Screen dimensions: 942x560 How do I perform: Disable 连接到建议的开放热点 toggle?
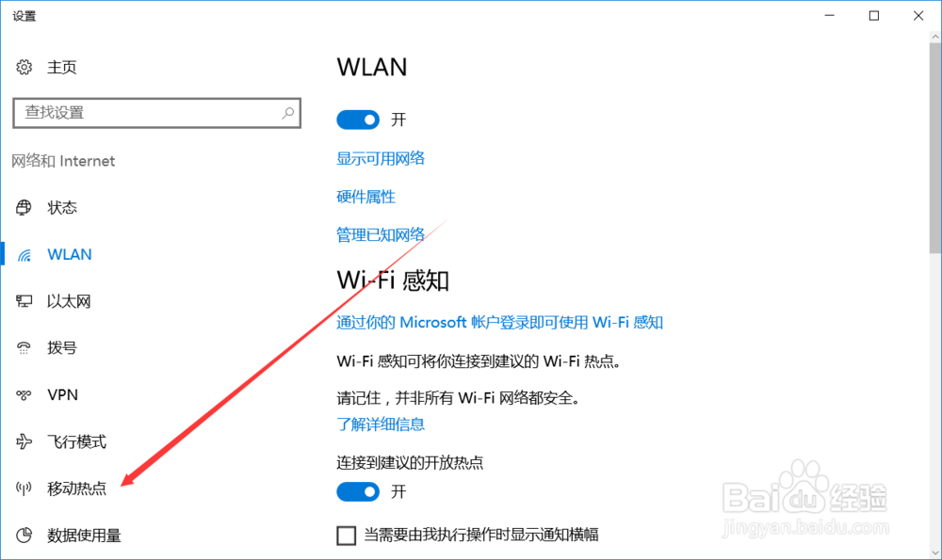coord(358,492)
